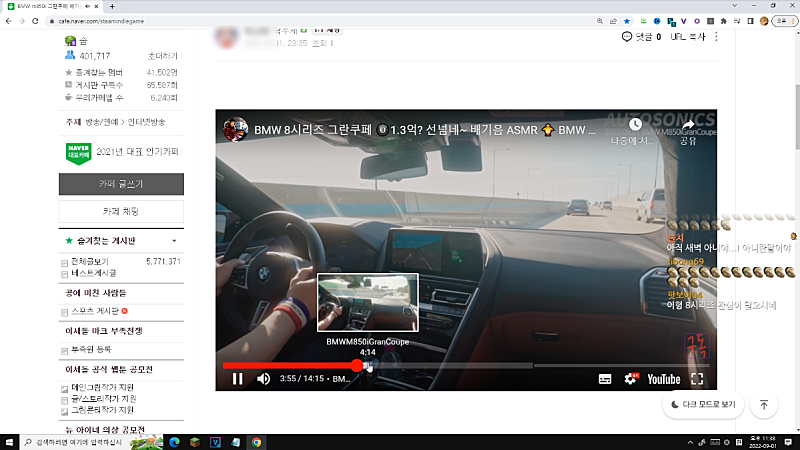Reload the page with the refresh icon

[35, 21]
